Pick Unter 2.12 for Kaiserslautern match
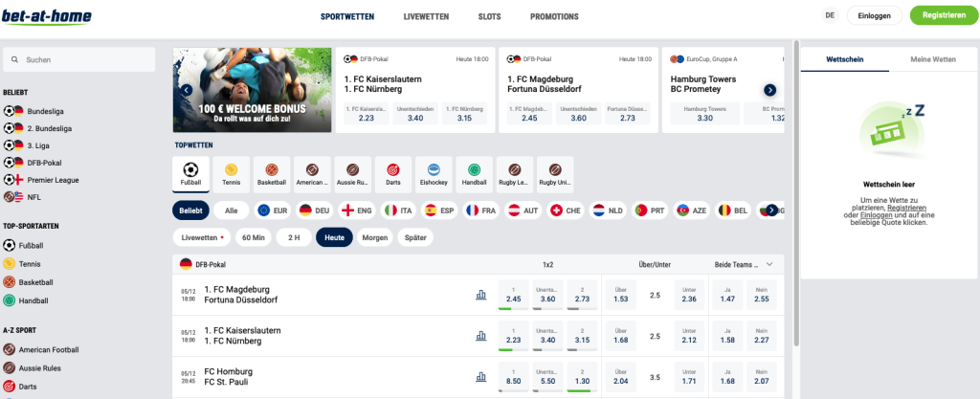 pos(689,336)
